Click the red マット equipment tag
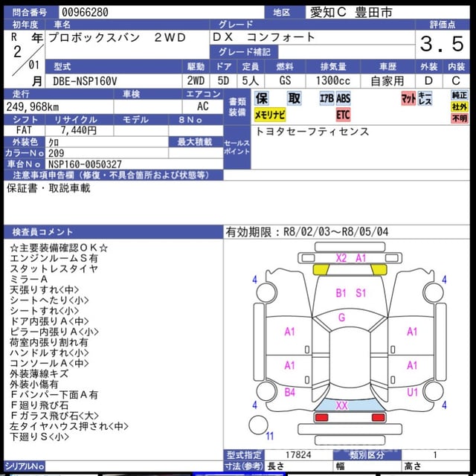Viewport: 476px width, 476px height. [408, 97]
